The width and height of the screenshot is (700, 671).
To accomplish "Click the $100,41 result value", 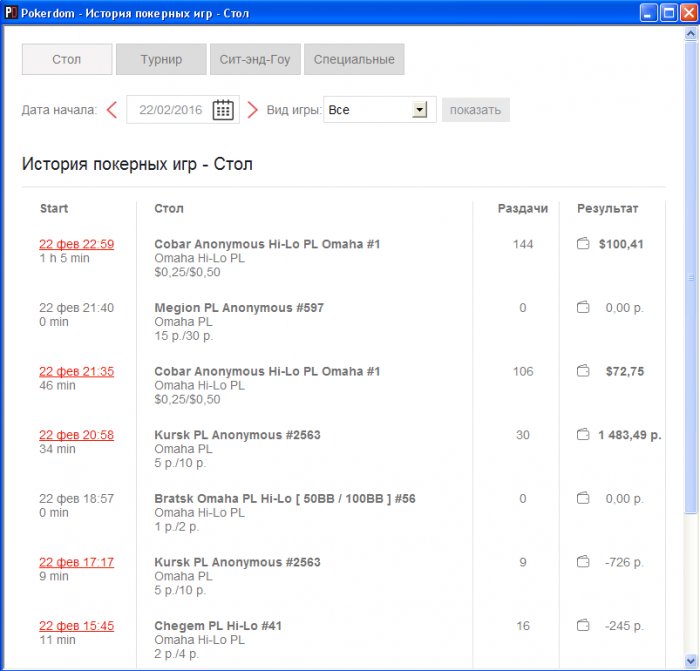I will [x=621, y=244].
